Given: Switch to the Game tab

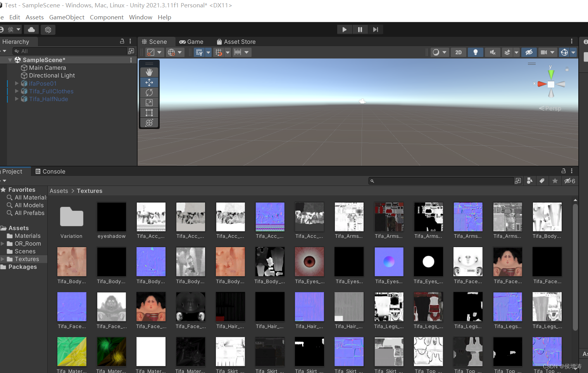Looking at the screenshot, I should pyautogui.click(x=191, y=42).
